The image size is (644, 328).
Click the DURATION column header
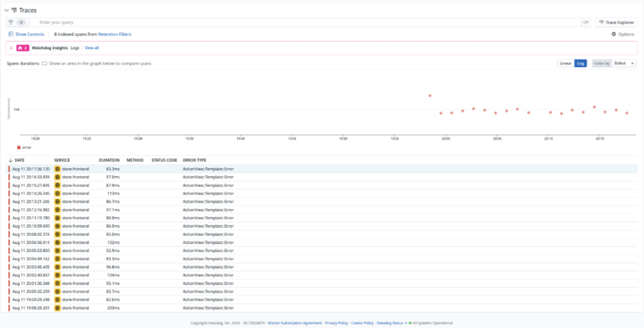point(109,160)
